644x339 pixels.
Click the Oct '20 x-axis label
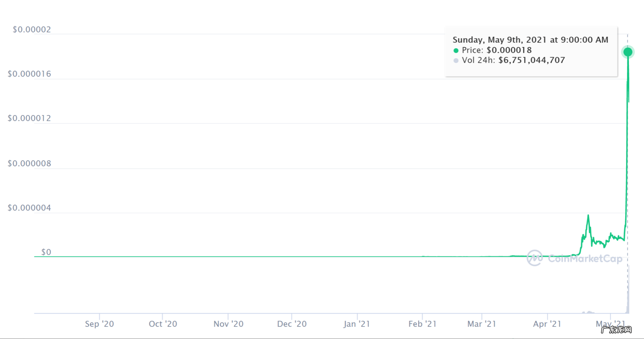pyautogui.click(x=163, y=324)
